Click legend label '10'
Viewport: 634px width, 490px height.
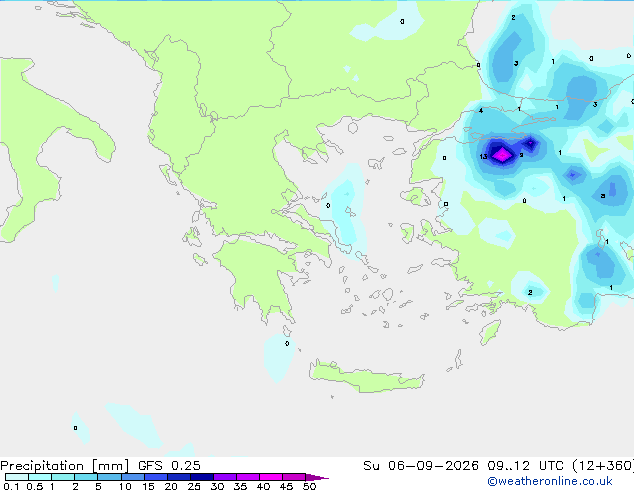[125, 486]
